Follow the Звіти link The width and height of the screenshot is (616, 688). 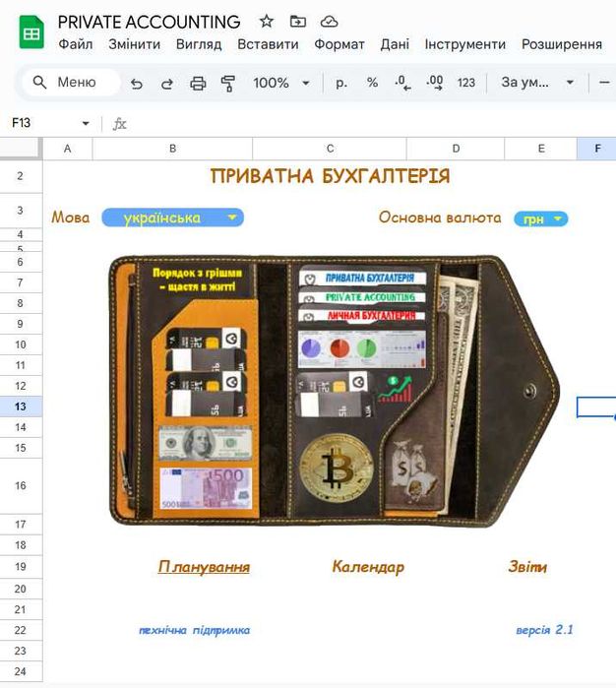tap(527, 567)
